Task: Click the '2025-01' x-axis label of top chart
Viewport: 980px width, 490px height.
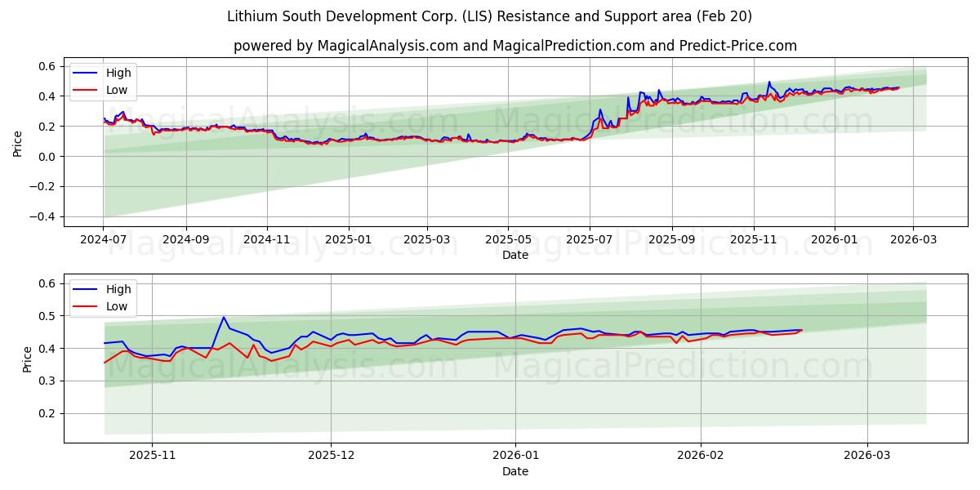Action: 349,240
